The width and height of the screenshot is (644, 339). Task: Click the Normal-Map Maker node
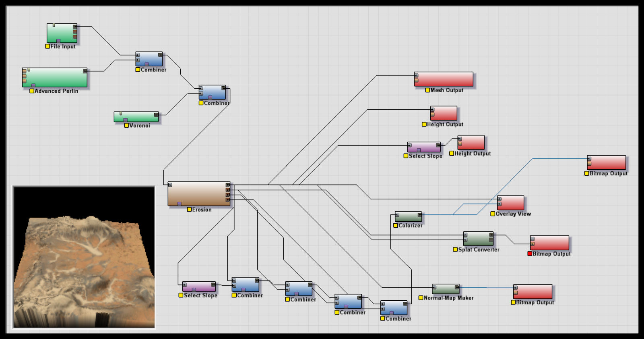pyautogui.click(x=445, y=289)
